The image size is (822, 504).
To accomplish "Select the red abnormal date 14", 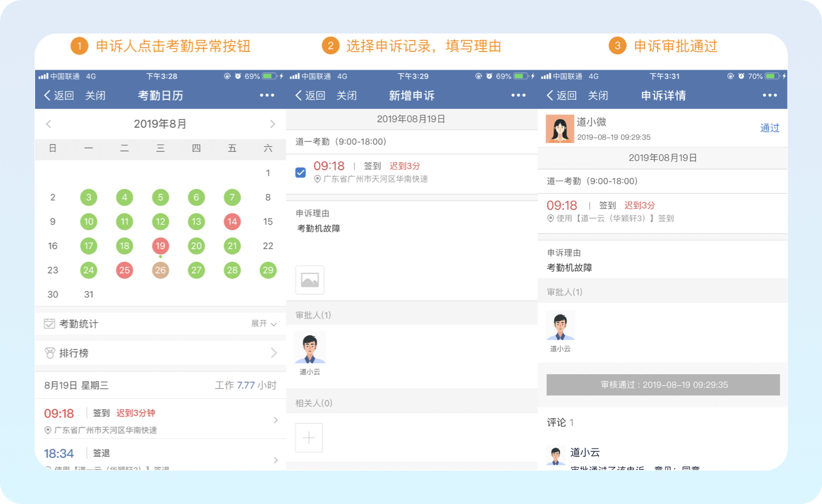I will click(x=232, y=222).
